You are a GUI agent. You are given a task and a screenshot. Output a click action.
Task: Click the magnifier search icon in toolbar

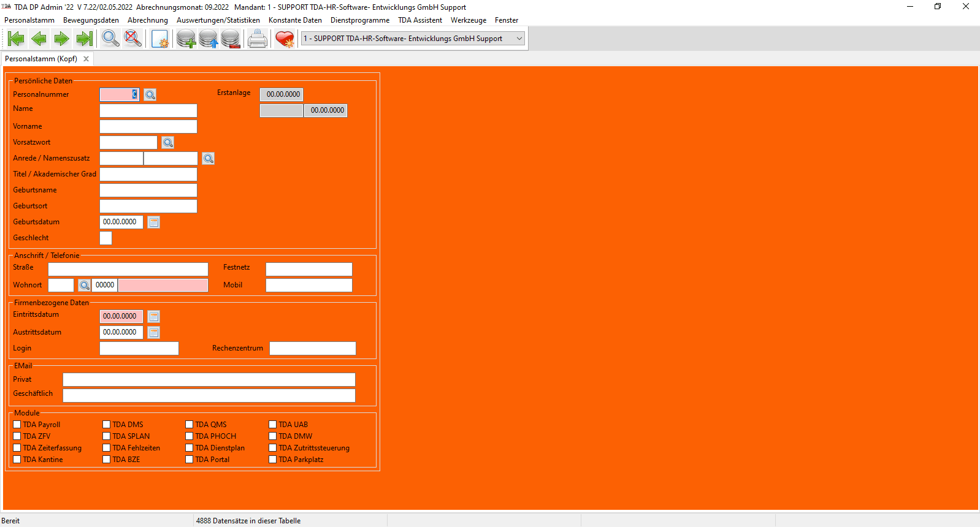point(110,39)
